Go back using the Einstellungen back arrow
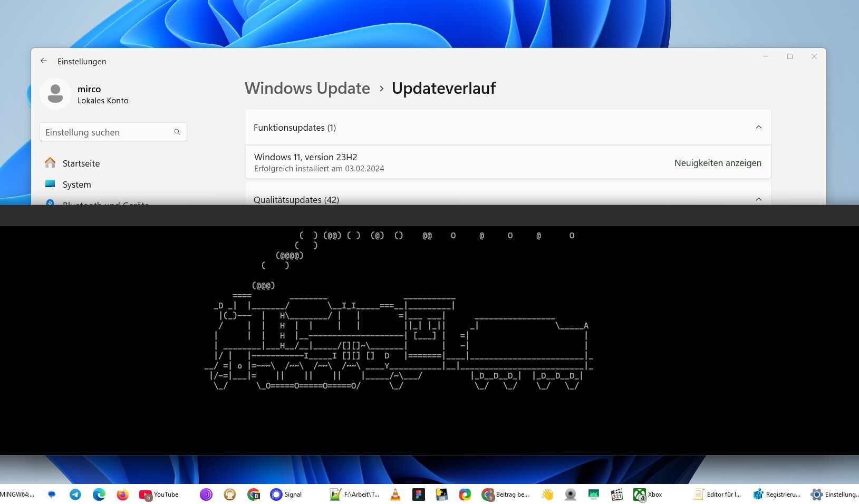859x504 pixels. tap(44, 61)
